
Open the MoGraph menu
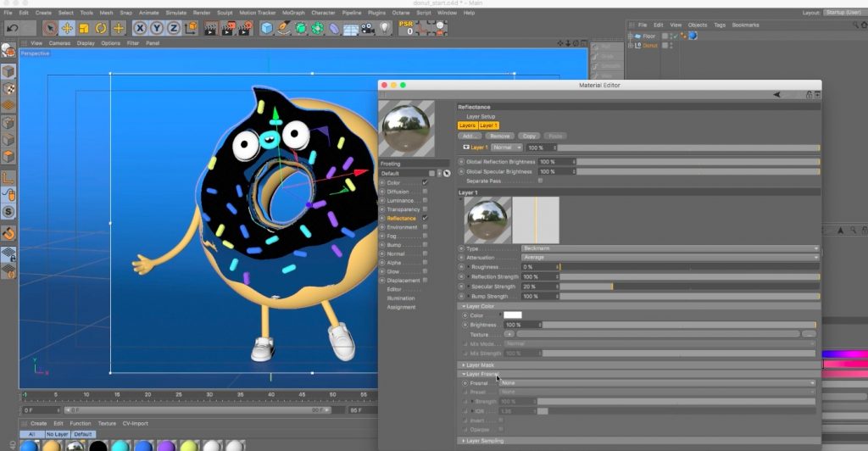pos(295,13)
